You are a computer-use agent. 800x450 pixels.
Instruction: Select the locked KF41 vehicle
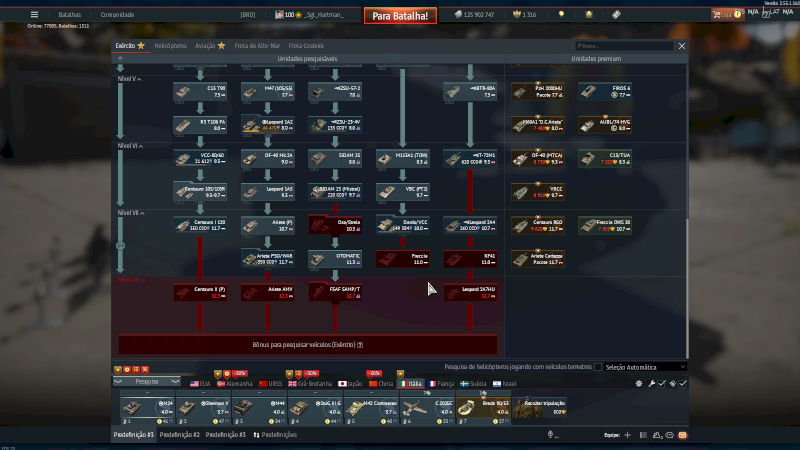coord(470,259)
